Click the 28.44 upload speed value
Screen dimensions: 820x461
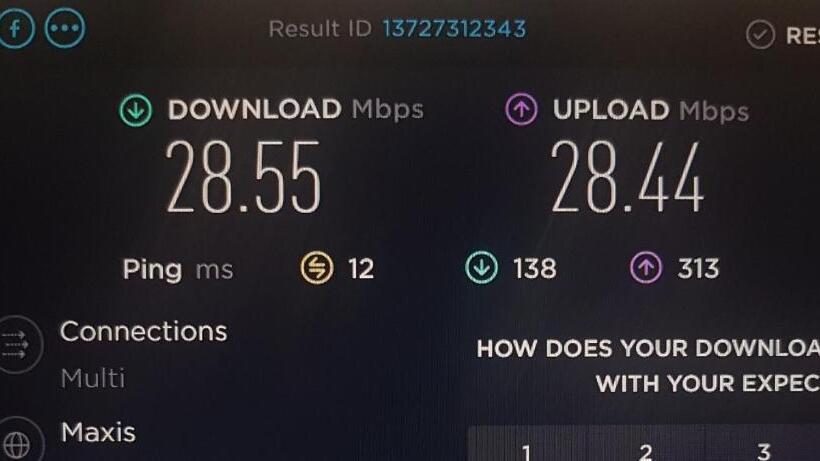627,177
